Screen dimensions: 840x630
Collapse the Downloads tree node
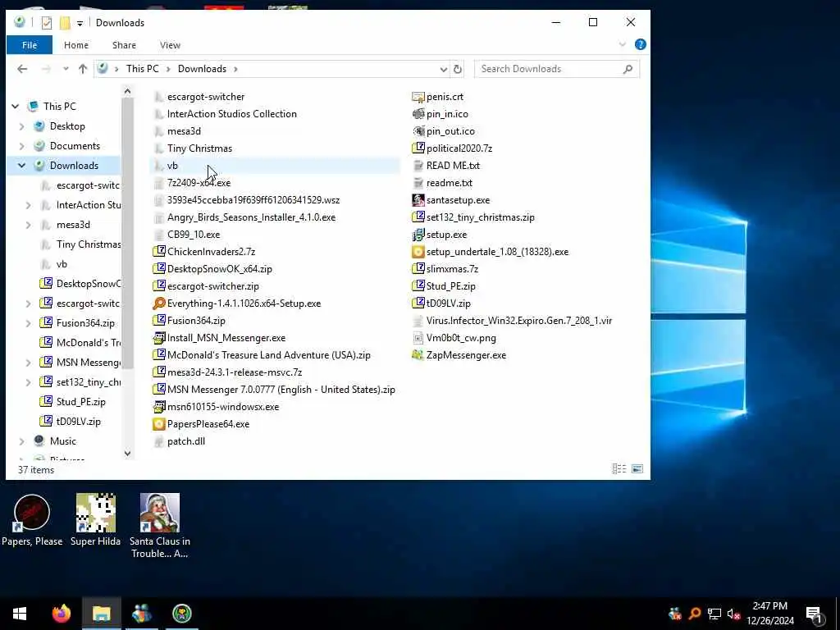pos(21,166)
